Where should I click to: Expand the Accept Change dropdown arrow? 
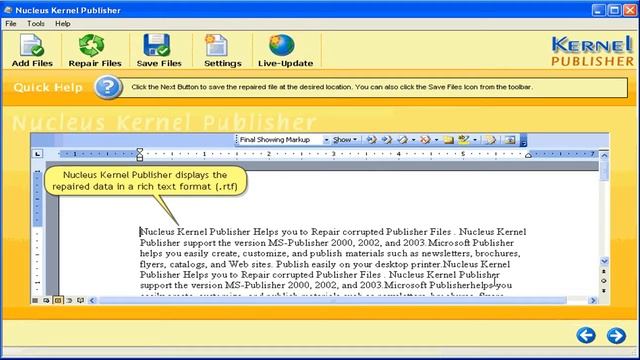tap(414, 140)
